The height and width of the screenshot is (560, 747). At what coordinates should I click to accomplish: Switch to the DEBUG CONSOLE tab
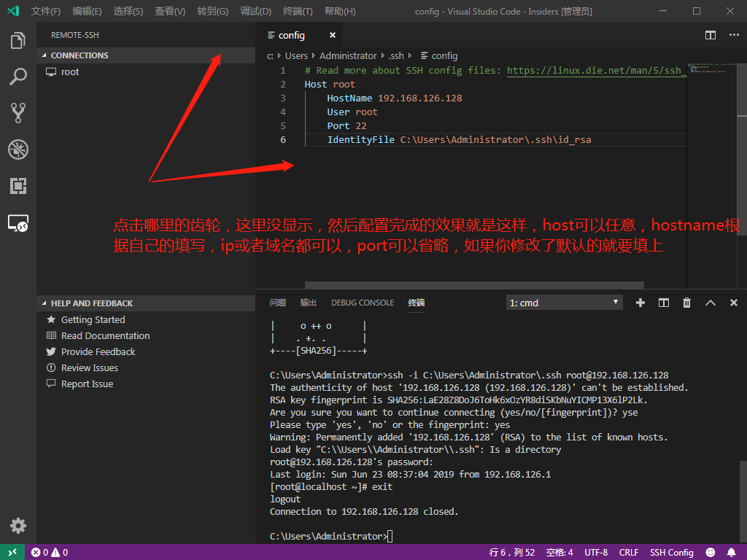(362, 302)
